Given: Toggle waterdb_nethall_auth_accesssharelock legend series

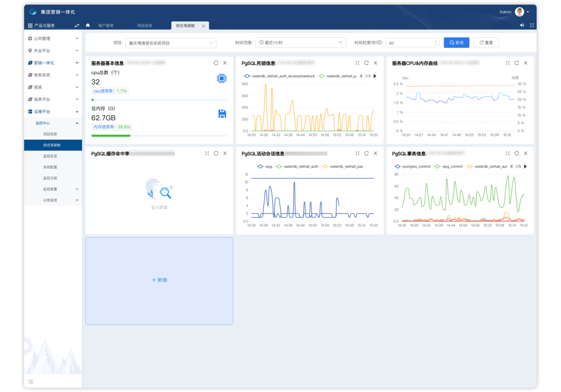Looking at the screenshot, I should coord(279,76).
